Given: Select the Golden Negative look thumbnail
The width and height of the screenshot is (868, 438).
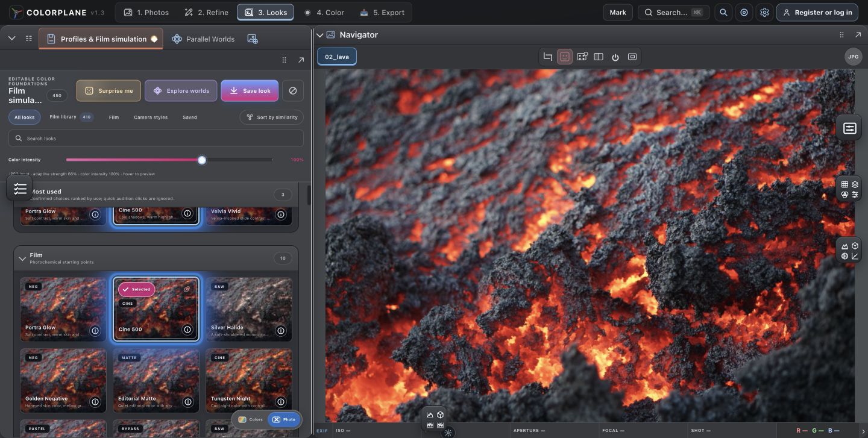Looking at the screenshot, I should [63, 380].
